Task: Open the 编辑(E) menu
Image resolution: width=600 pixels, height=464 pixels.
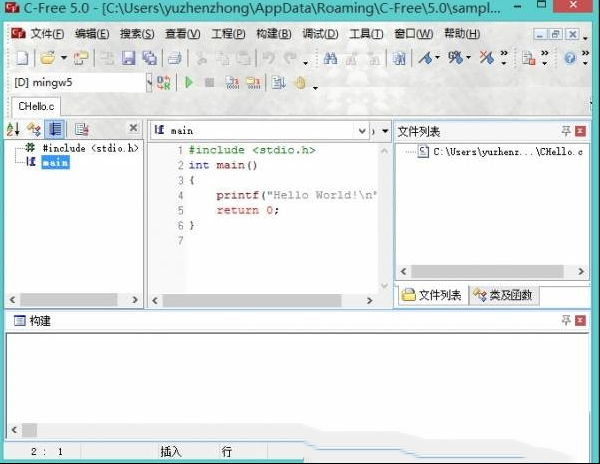Action: point(92,34)
